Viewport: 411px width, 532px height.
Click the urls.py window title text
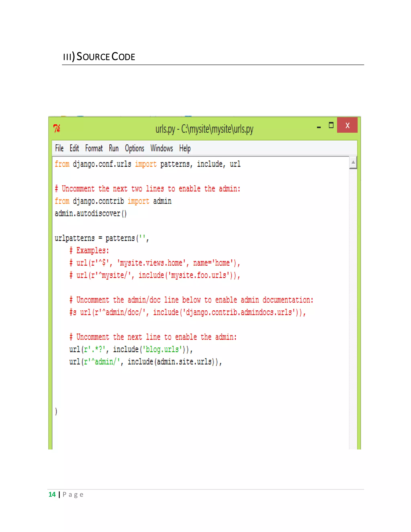click(204, 129)
